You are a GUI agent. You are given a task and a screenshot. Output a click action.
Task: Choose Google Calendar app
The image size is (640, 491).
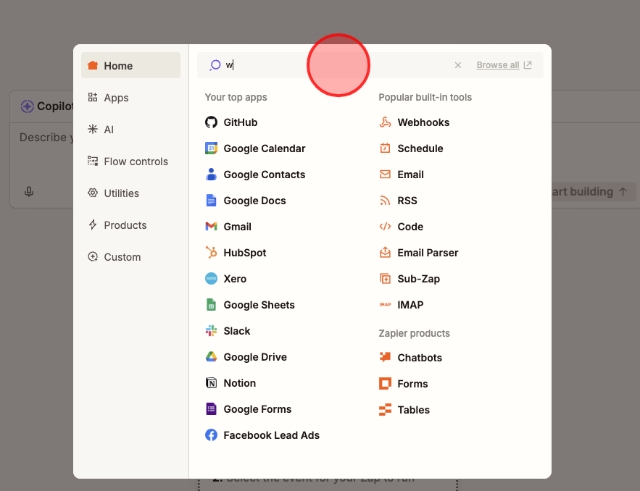pyautogui.click(x=264, y=148)
